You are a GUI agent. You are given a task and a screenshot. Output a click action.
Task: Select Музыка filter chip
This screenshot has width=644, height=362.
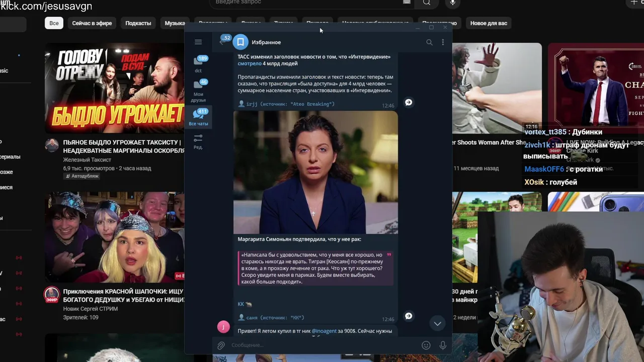click(175, 23)
